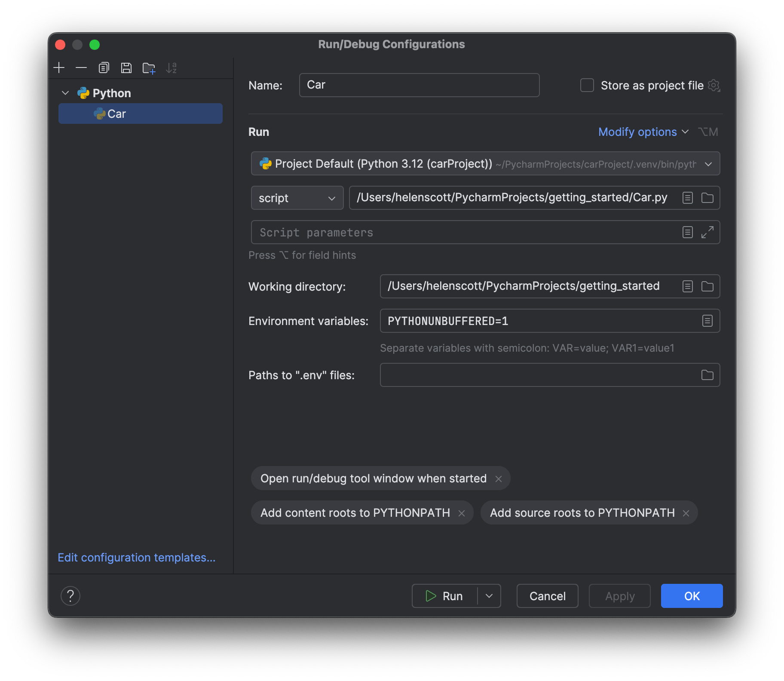Open the Help question mark

pyautogui.click(x=70, y=596)
